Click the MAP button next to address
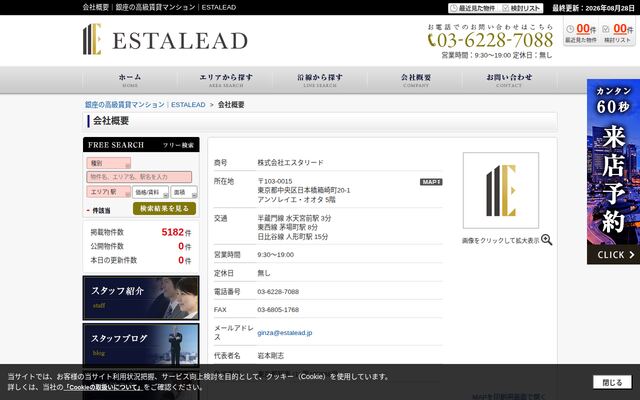This screenshot has height=400, width=640. [431, 182]
